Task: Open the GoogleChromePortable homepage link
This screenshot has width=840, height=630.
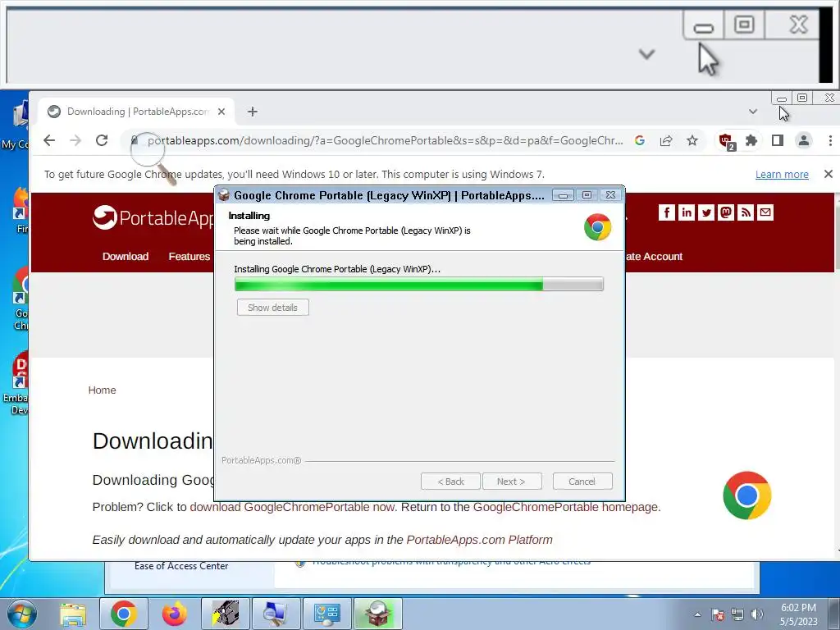Action: tap(566, 507)
